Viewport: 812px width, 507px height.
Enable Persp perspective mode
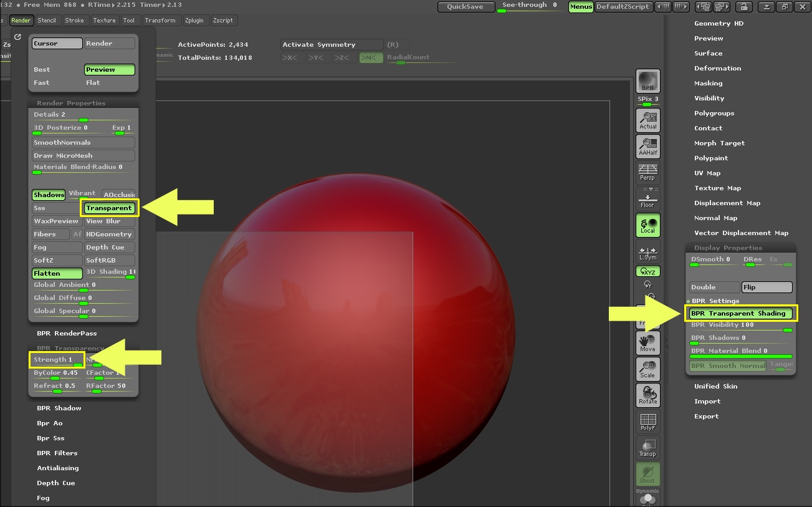point(647,172)
